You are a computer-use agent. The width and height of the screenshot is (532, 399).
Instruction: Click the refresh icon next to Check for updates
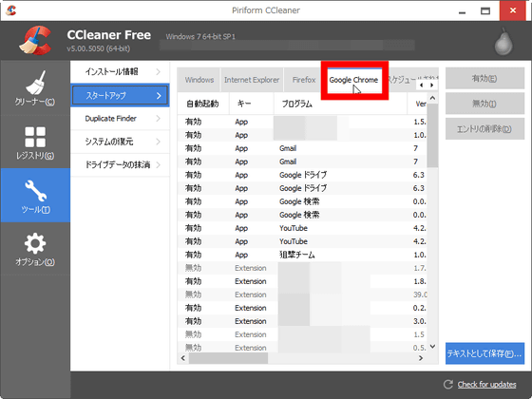click(x=448, y=384)
